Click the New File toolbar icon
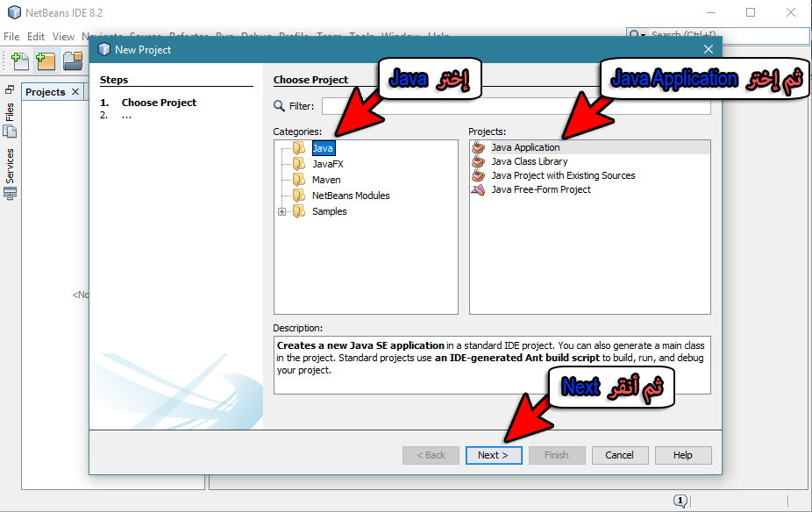The image size is (812, 512). (x=20, y=61)
